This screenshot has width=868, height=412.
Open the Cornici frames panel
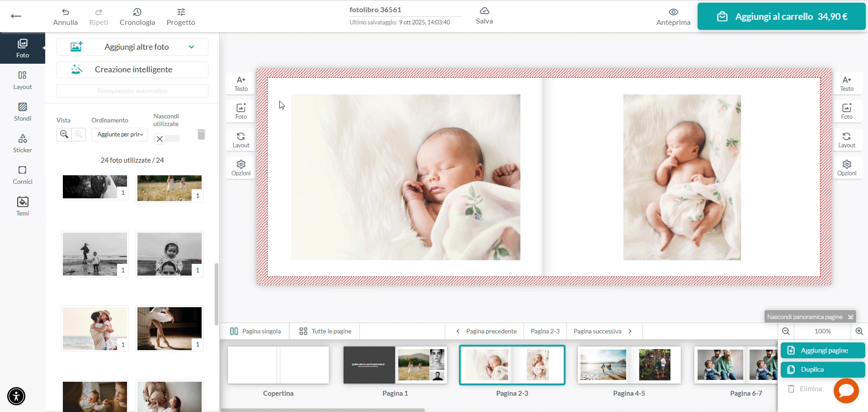tap(22, 175)
